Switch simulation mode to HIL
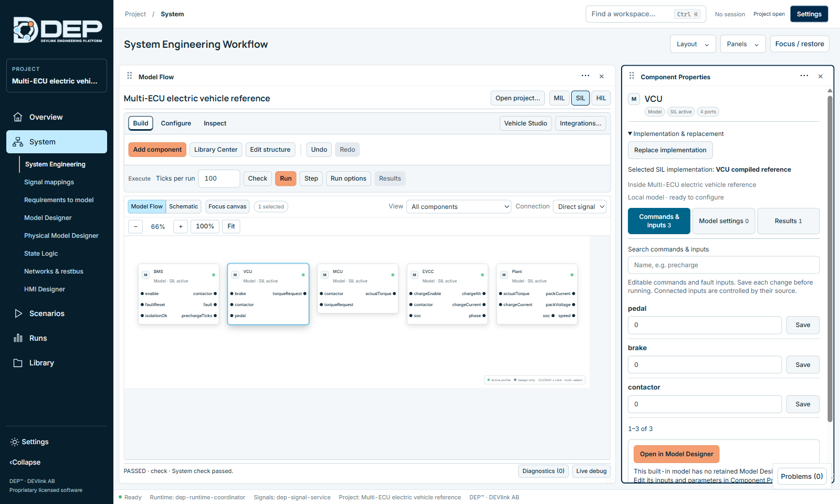The width and height of the screenshot is (840, 504). pos(601,98)
